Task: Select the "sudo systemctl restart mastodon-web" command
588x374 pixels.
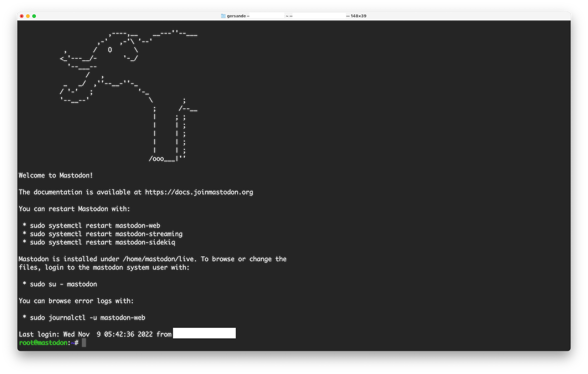Action: click(x=95, y=225)
